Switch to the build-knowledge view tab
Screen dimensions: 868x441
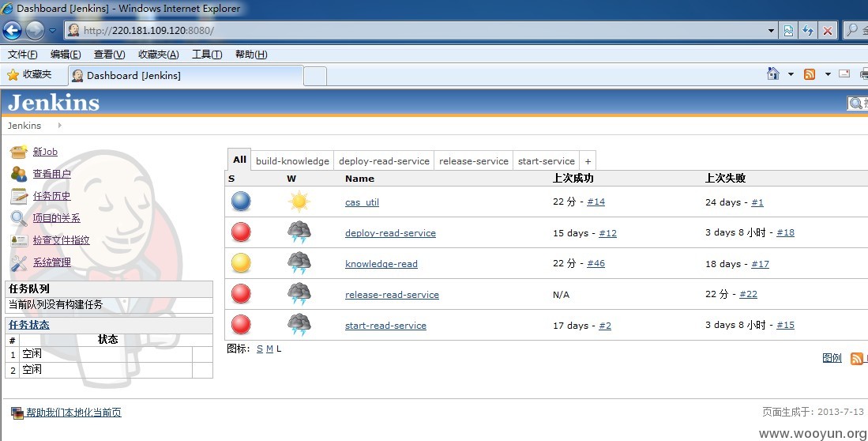pyautogui.click(x=292, y=160)
